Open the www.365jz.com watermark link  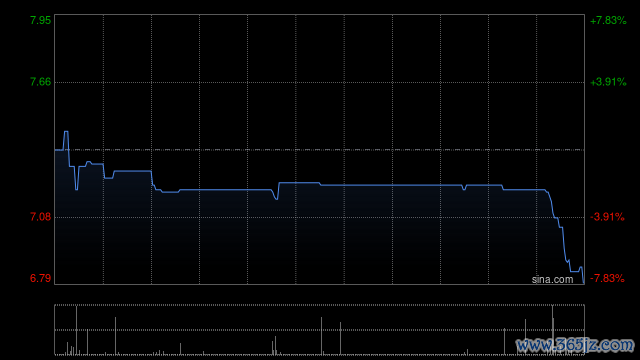pyautogui.click(x=575, y=345)
